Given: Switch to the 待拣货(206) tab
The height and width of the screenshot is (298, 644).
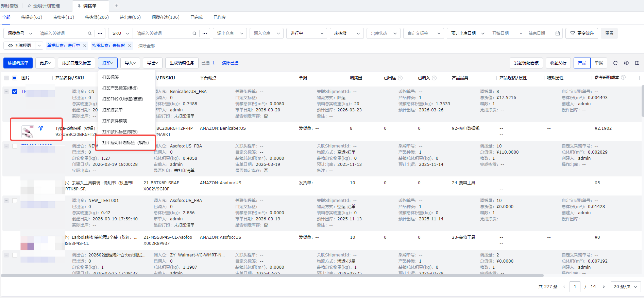Looking at the screenshot, I should [x=97, y=17].
